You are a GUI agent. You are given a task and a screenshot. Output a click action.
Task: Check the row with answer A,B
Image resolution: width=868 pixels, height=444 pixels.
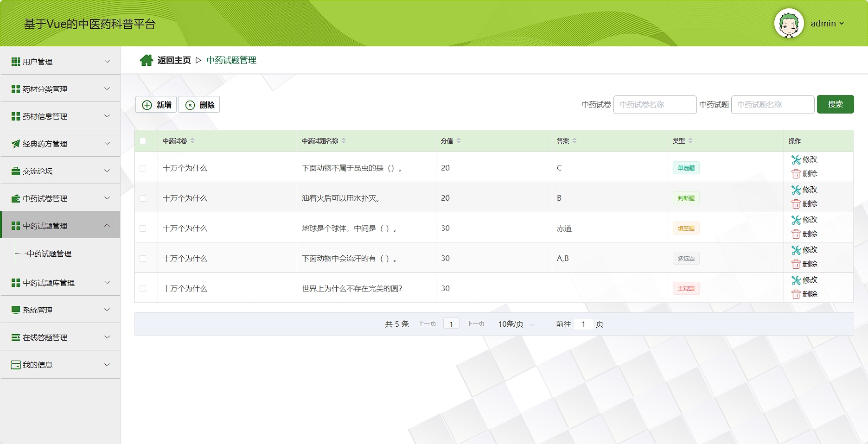coord(143,259)
